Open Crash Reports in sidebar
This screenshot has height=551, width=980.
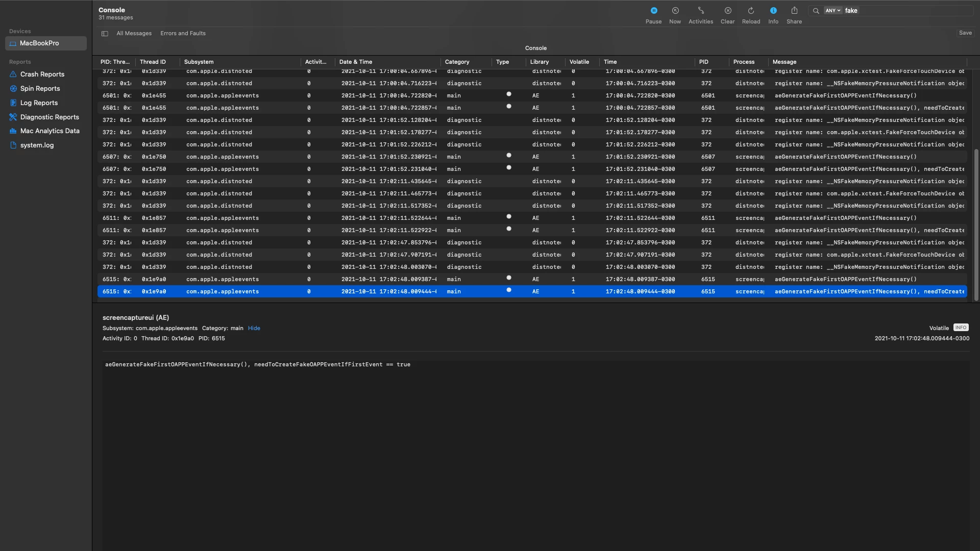pyautogui.click(x=42, y=74)
